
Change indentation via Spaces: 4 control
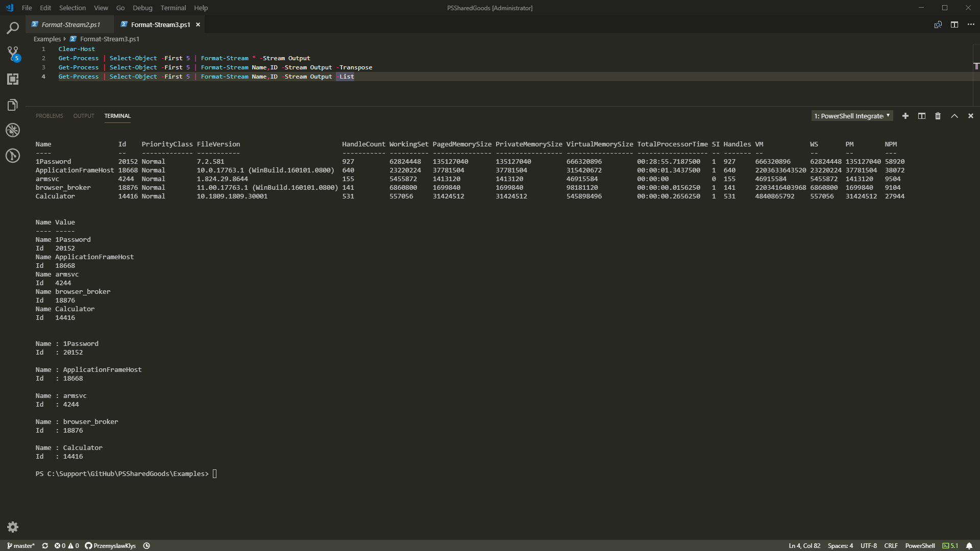pyautogui.click(x=841, y=545)
